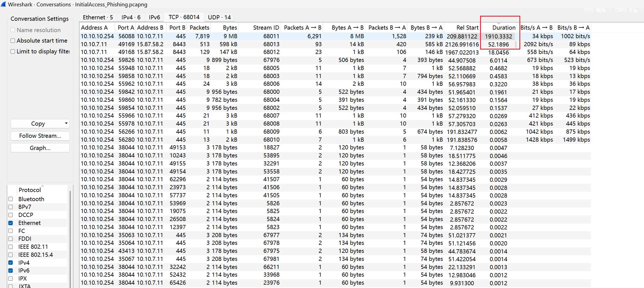
Task: Select row with Port A 43413
Action: pos(336,251)
